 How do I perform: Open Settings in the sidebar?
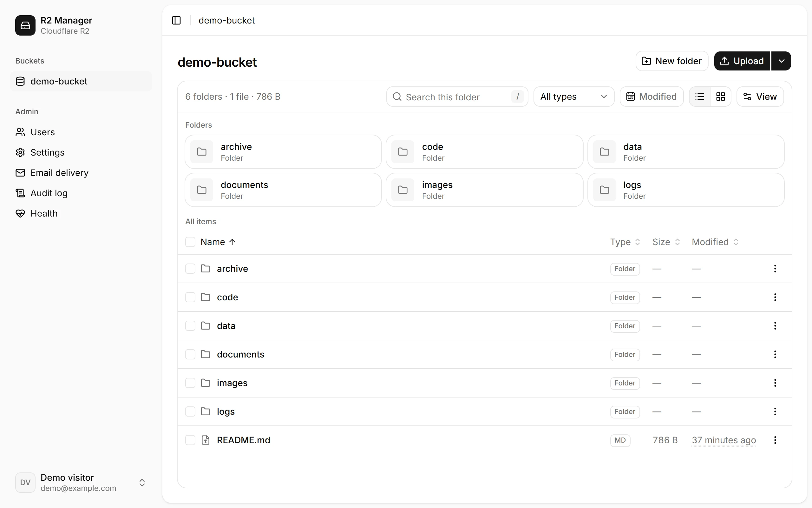(81, 152)
